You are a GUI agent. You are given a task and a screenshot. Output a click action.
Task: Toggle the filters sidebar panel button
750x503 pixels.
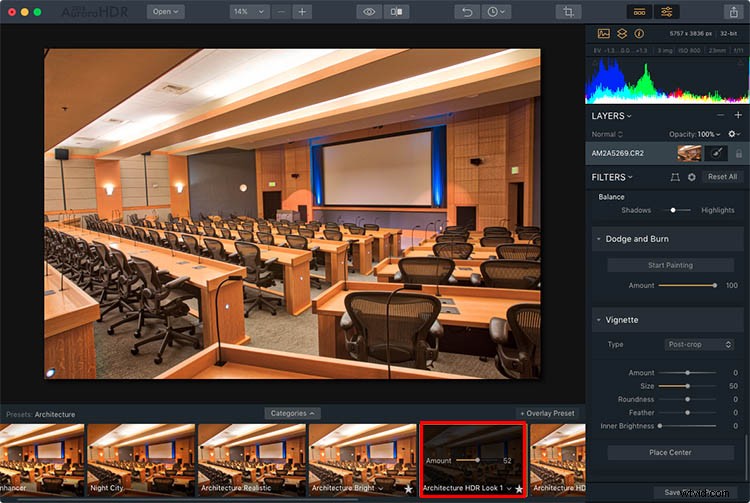point(666,11)
